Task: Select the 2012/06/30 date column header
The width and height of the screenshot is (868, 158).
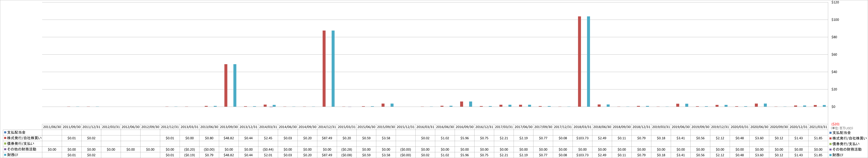Action: point(130,127)
